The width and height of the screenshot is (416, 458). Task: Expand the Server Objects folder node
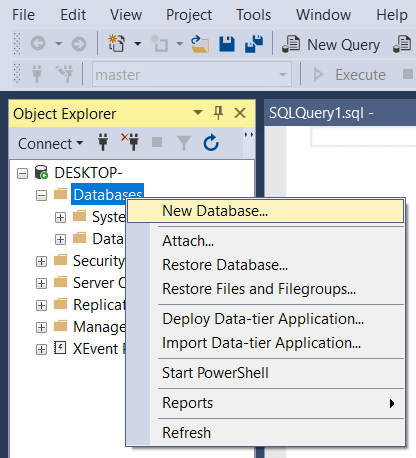pyautogui.click(x=41, y=284)
